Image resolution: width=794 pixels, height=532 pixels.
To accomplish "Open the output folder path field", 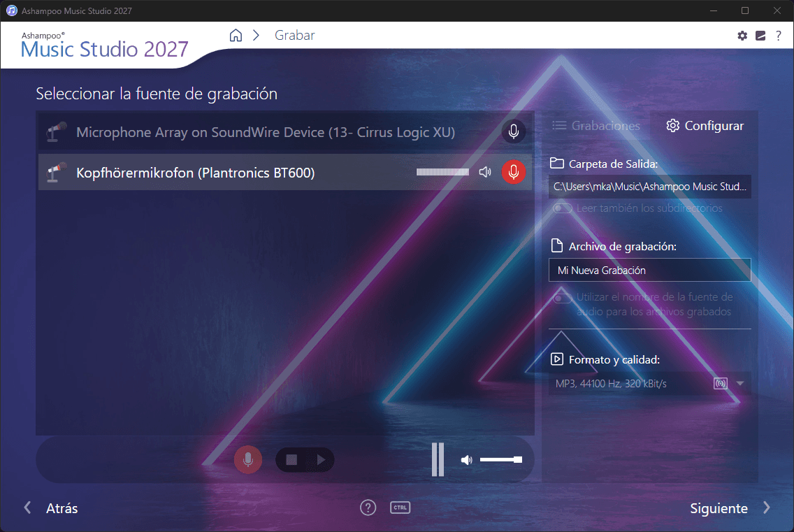I will click(650, 187).
